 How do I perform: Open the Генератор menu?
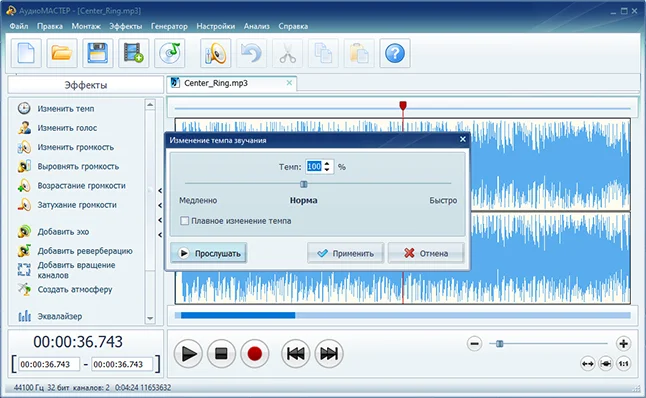[x=169, y=26]
